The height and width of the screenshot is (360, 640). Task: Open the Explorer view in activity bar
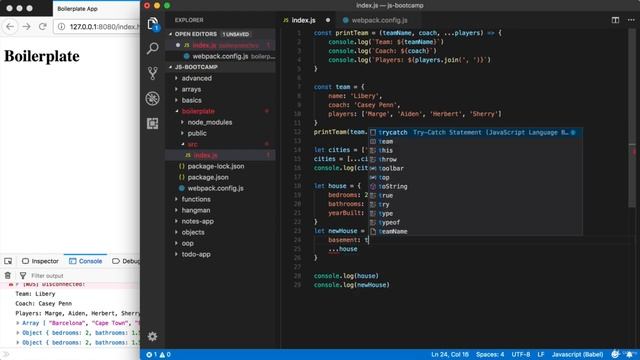pyautogui.click(x=153, y=24)
